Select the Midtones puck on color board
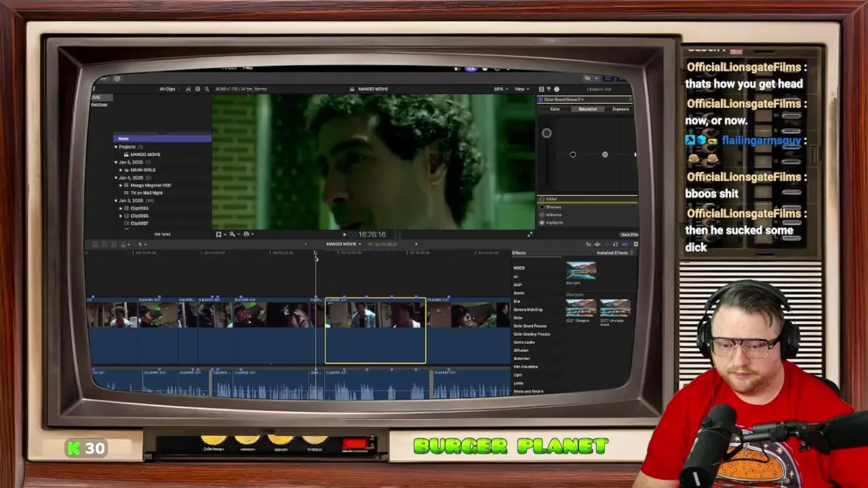 pyautogui.click(x=605, y=155)
